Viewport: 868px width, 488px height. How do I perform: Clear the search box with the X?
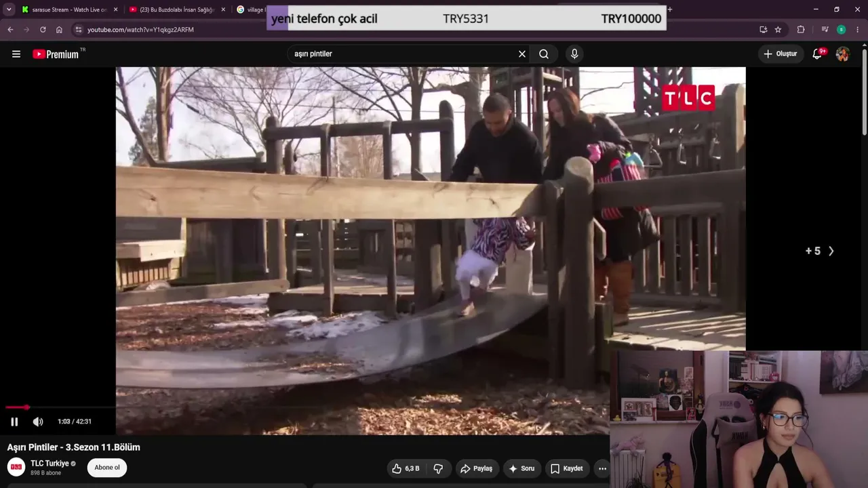522,54
